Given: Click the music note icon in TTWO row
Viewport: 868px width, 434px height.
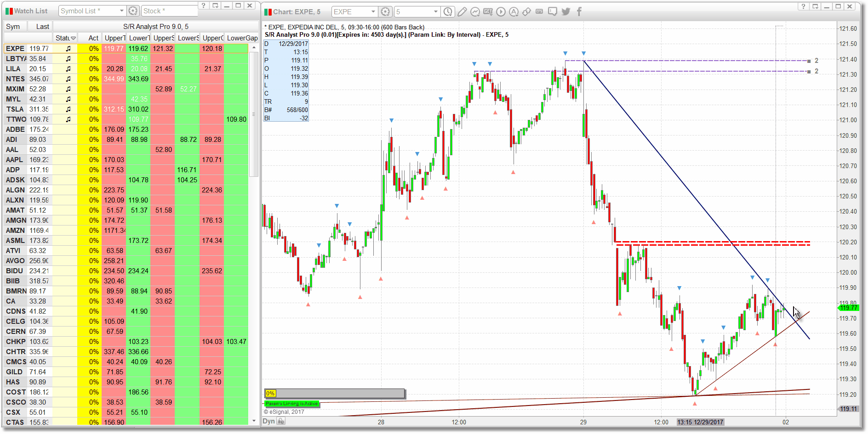Looking at the screenshot, I should pos(68,119).
